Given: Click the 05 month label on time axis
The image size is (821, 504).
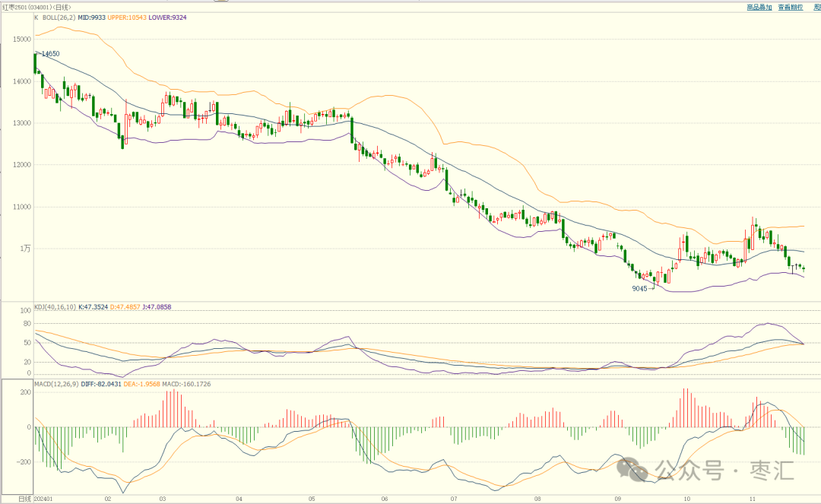Looking at the screenshot, I should point(312,499).
